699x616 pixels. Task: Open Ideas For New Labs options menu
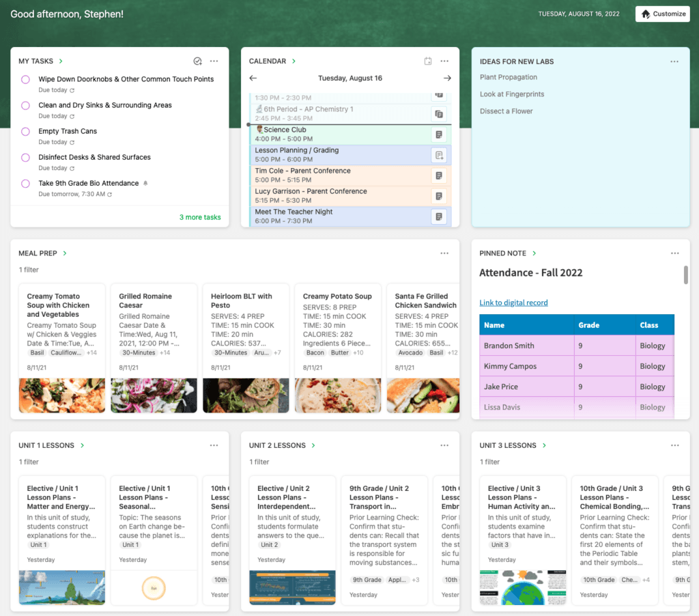point(674,61)
